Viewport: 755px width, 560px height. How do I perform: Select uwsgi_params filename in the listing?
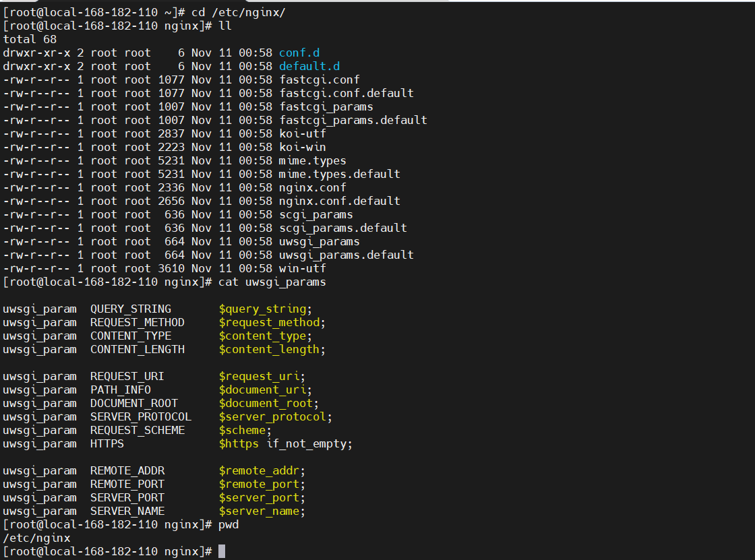pos(320,242)
